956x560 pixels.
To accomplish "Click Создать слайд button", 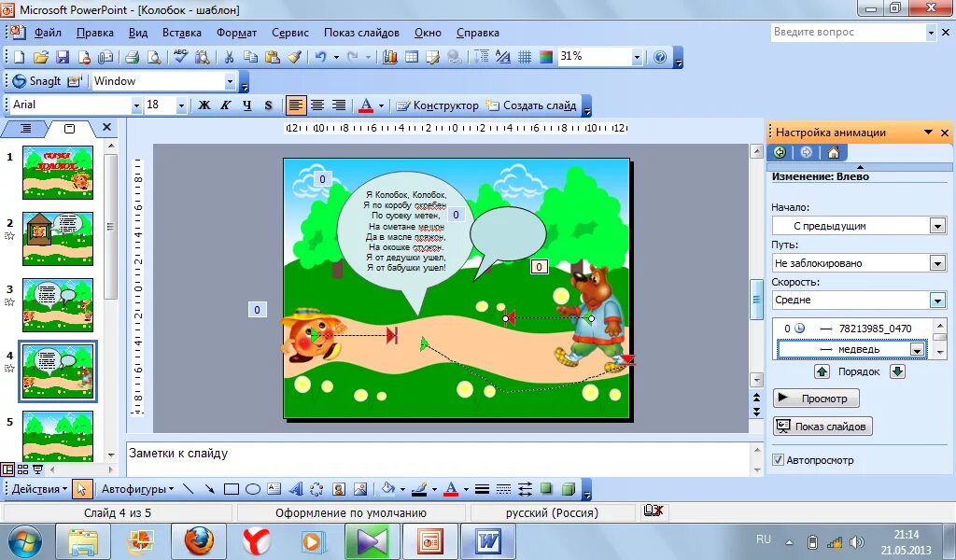I will (x=531, y=105).
